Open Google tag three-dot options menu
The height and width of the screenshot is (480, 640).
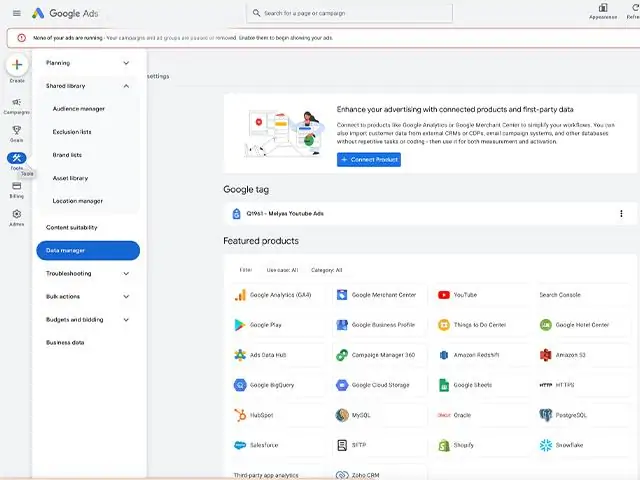(621, 213)
